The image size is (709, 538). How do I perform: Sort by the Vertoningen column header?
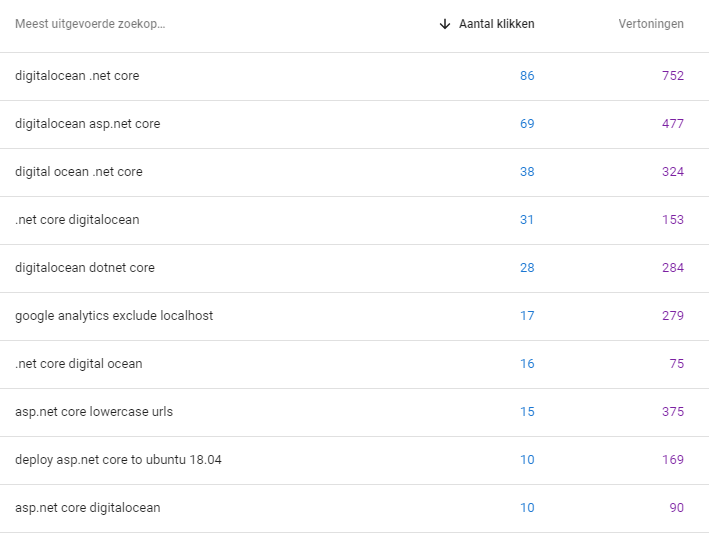[651, 24]
